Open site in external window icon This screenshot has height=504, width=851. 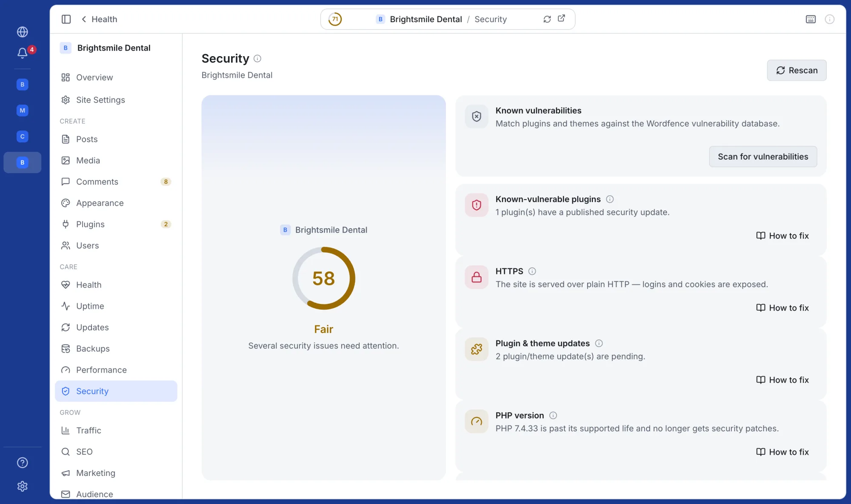pos(562,18)
